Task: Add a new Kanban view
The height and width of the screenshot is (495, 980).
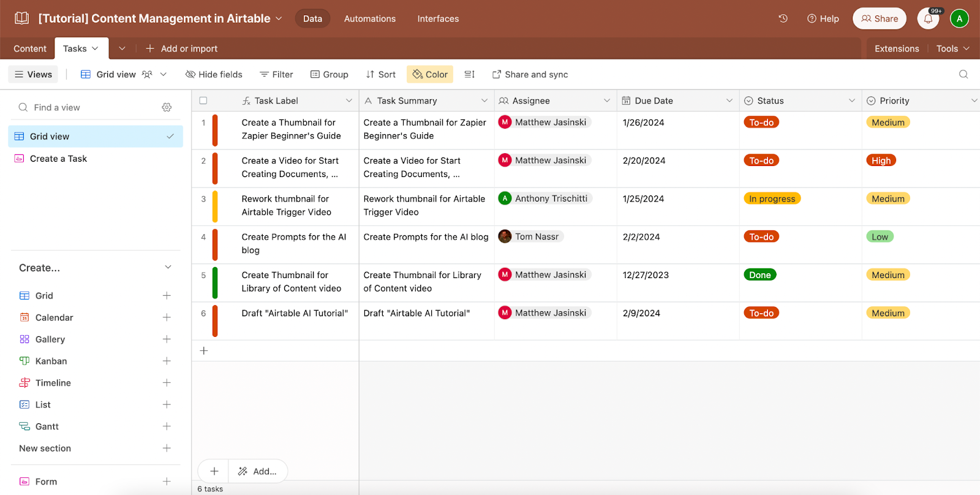Action: click(x=167, y=361)
